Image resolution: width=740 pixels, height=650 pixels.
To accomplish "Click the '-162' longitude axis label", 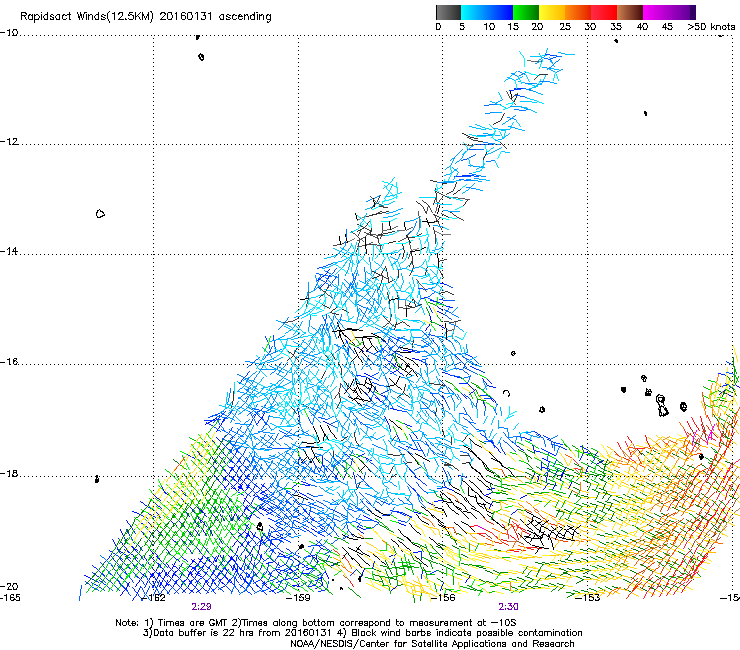I will (x=153, y=598).
